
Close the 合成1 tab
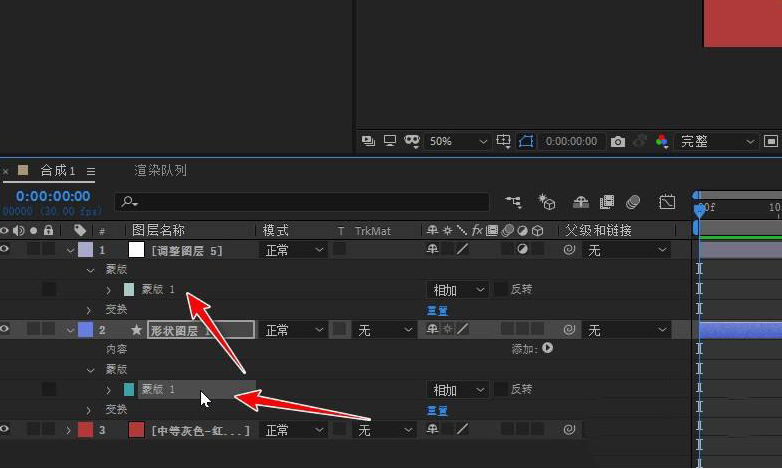pyautogui.click(x=5, y=171)
